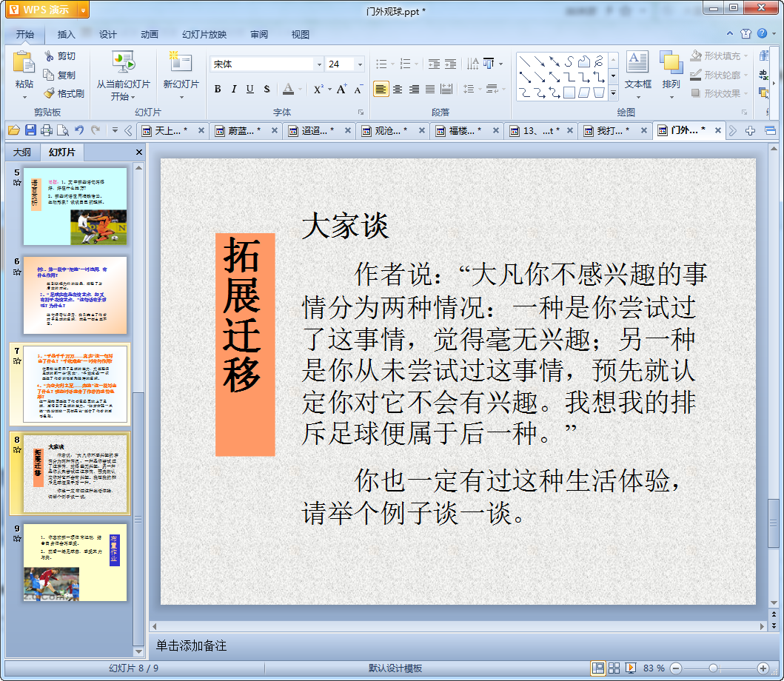This screenshot has width=784, height=681.
Task: Increase font size with the large A icon
Action: click(341, 89)
